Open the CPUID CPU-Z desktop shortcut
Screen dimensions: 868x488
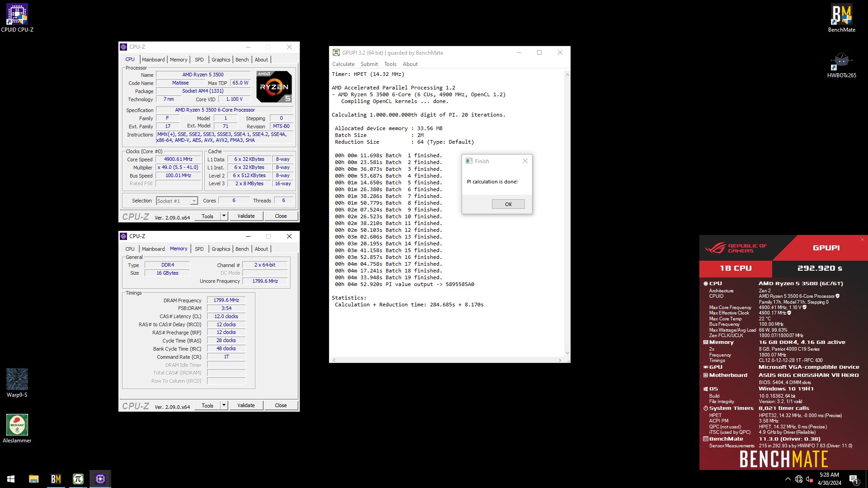coord(17,18)
